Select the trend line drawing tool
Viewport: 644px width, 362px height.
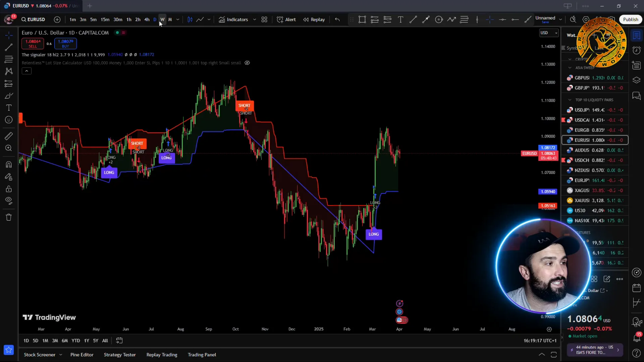[9, 47]
